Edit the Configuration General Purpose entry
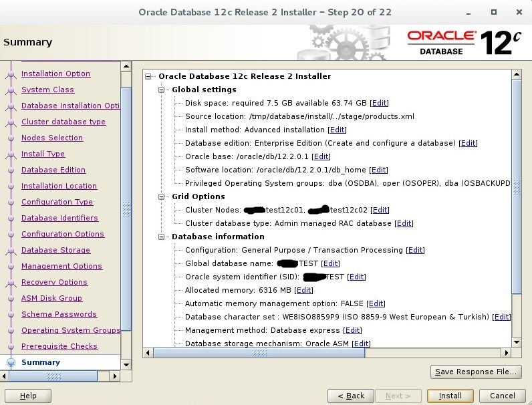The width and height of the screenshot is (532, 405). (x=415, y=250)
